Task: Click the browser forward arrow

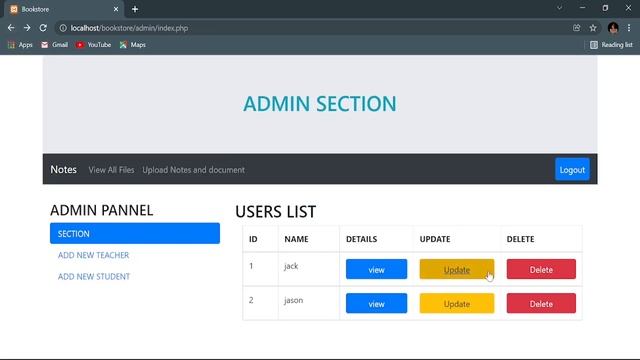Action: coord(27,28)
